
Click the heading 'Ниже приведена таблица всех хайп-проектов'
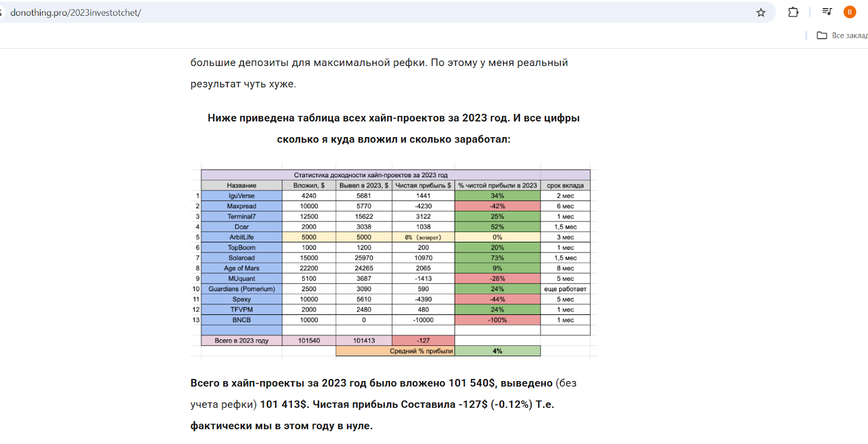tap(394, 128)
